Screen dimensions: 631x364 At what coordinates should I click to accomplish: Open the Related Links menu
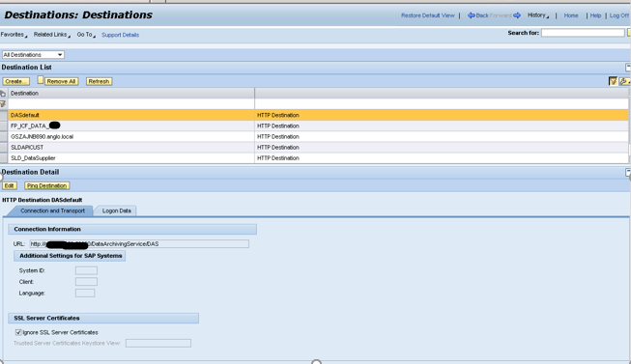tap(52, 35)
